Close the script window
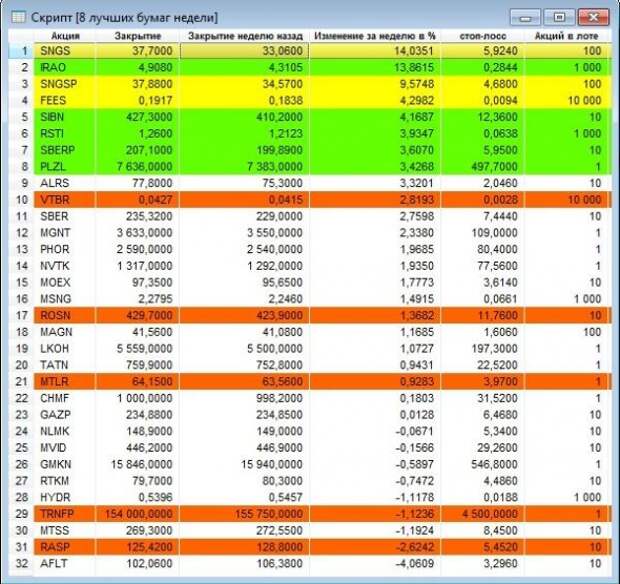The width and height of the screenshot is (620, 584). [x=593, y=17]
